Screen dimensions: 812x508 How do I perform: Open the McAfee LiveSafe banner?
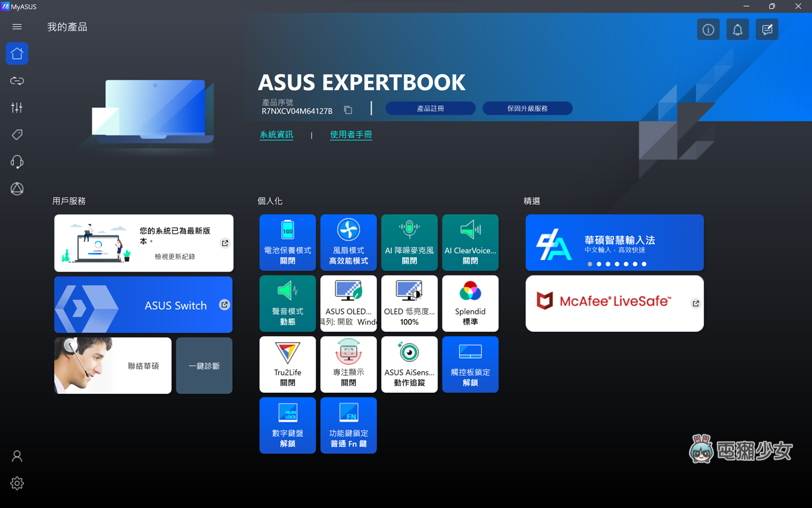[614, 303]
